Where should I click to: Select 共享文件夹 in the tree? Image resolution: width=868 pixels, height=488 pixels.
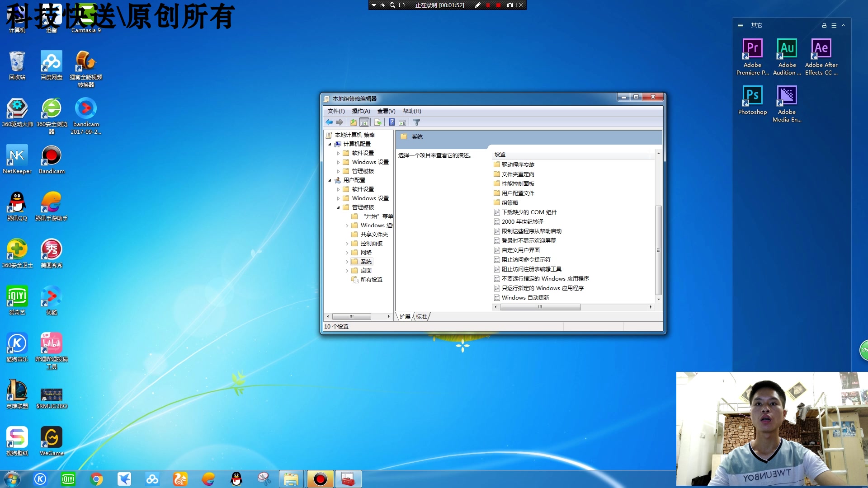pos(374,235)
